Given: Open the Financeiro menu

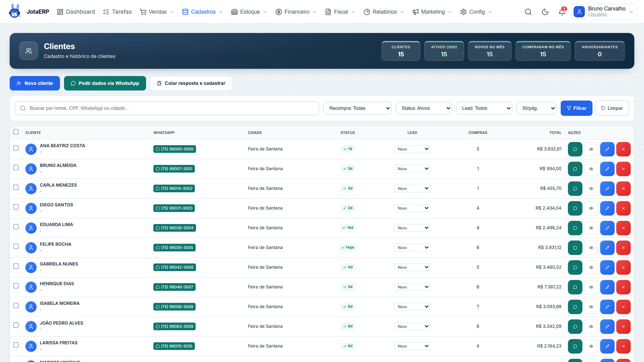Looking at the screenshot, I should pyautogui.click(x=296, y=12).
